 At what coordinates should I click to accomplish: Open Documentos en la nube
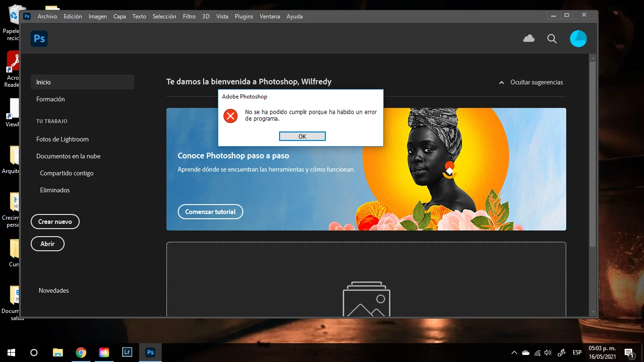point(68,156)
